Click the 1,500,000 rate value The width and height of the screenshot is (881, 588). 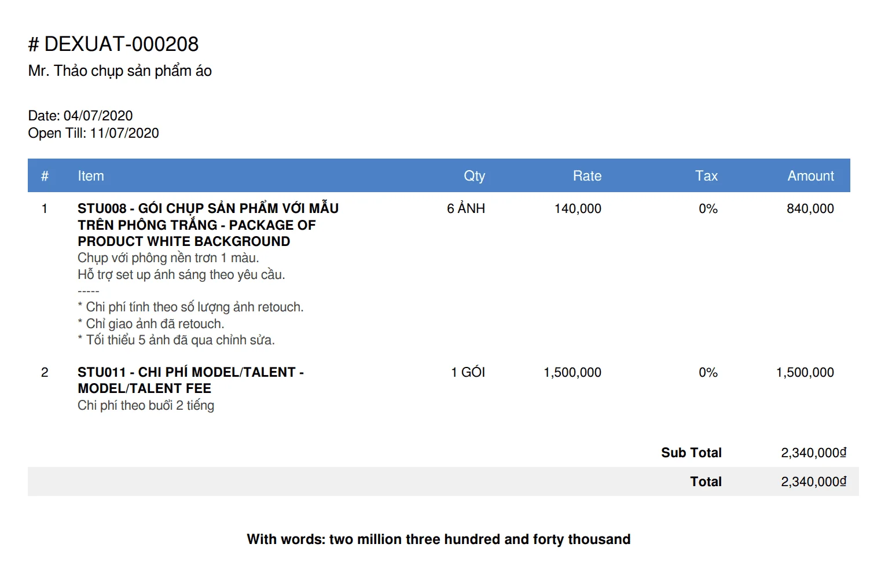pyautogui.click(x=572, y=372)
